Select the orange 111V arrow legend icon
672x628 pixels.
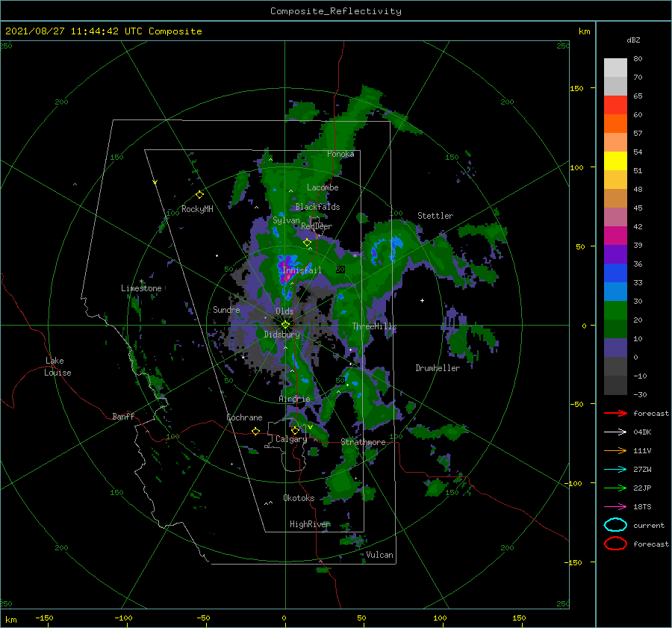[615, 450]
